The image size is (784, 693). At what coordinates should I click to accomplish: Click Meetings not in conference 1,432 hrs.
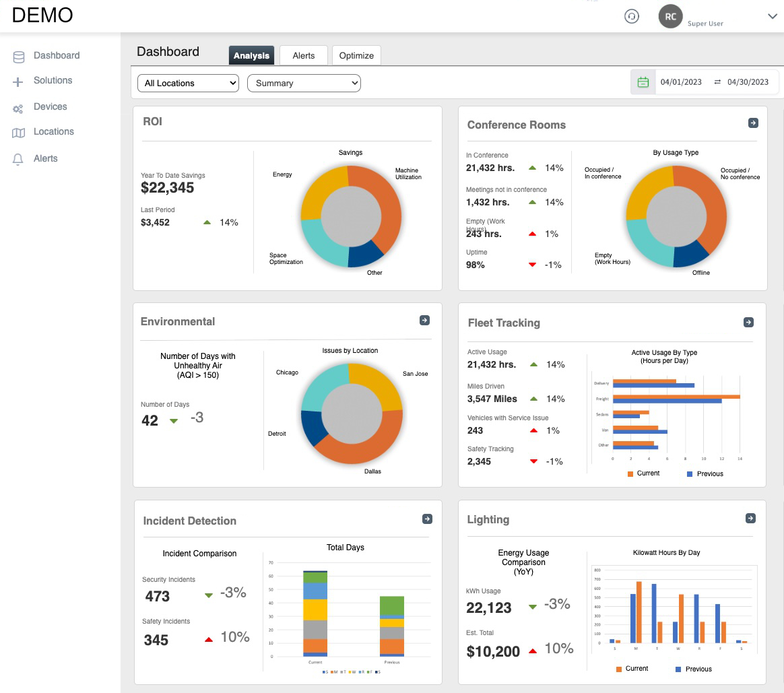(x=488, y=203)
